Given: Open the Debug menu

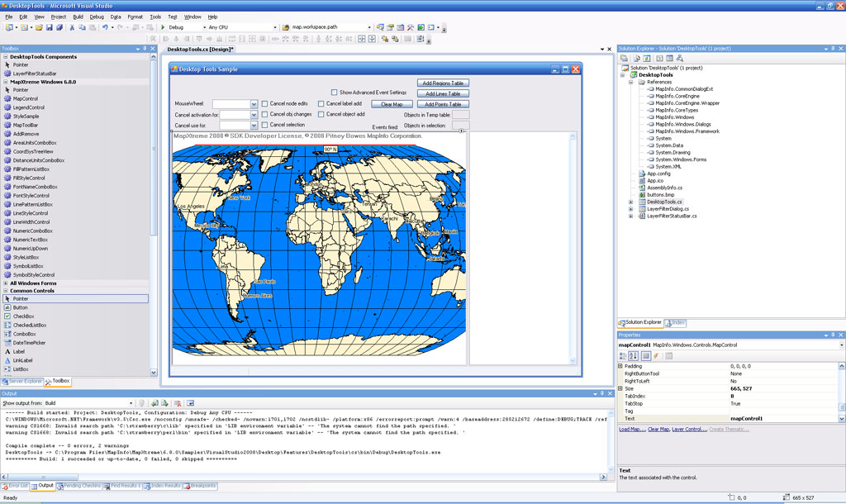Looking at the screenshot, I should click(x=97, y=17).
